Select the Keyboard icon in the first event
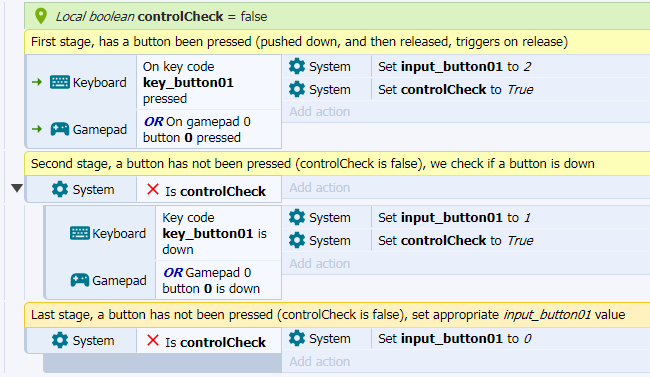The height and width of the screenshot is (377, 650). pyautogui.click(x=60, y=82)
